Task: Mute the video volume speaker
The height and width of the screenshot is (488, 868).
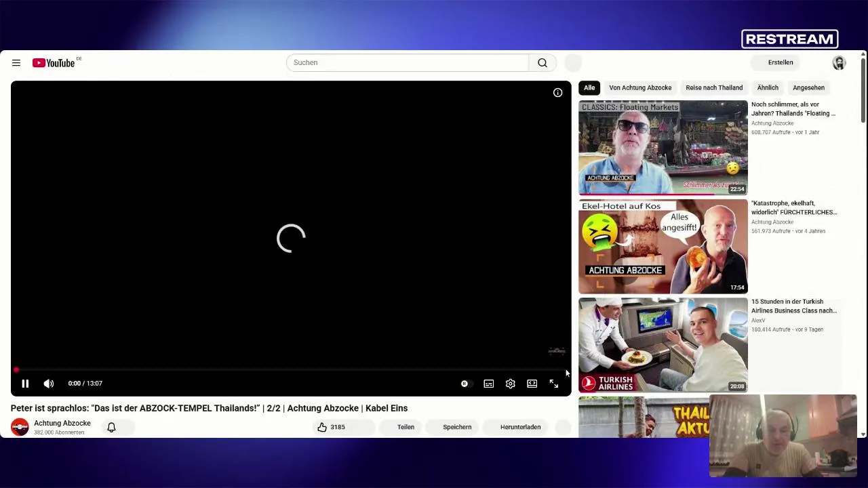Action: [49, 384]
